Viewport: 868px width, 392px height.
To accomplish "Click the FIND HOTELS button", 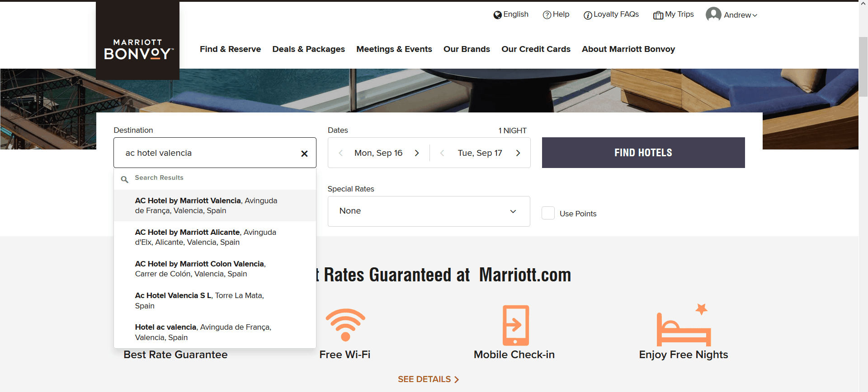I will click(643, 153).
